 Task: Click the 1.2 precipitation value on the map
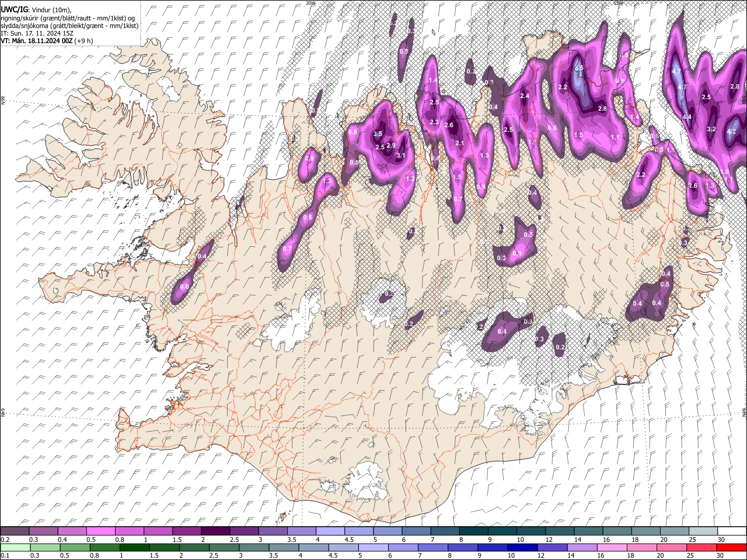click(410, 178)
